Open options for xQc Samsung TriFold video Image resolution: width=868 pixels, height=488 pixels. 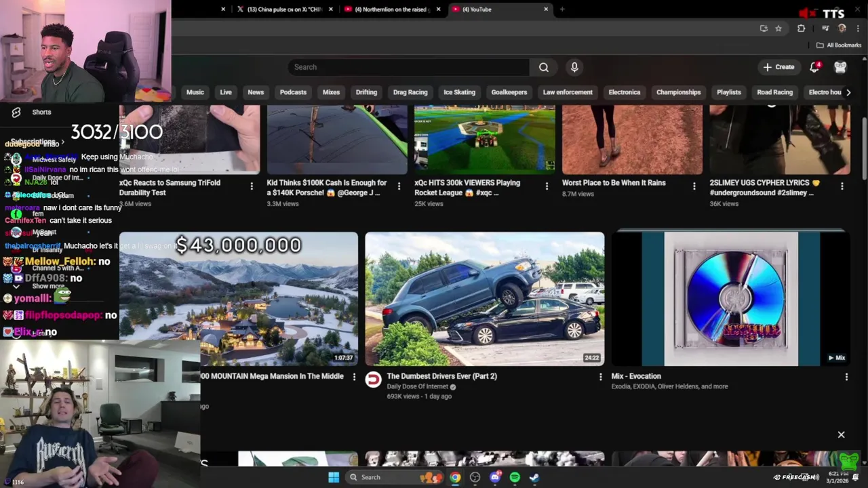[252, 186]
